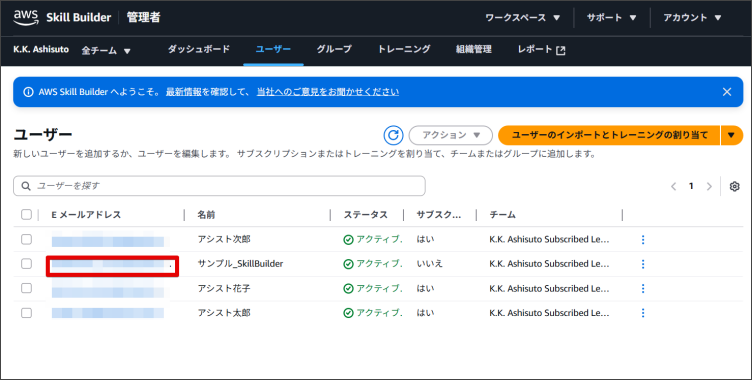Screen dimensions: 752x380
Task: Click ユーザーのインポートとトレーニングの割り当て button
Action: click(x=609, y=135)
